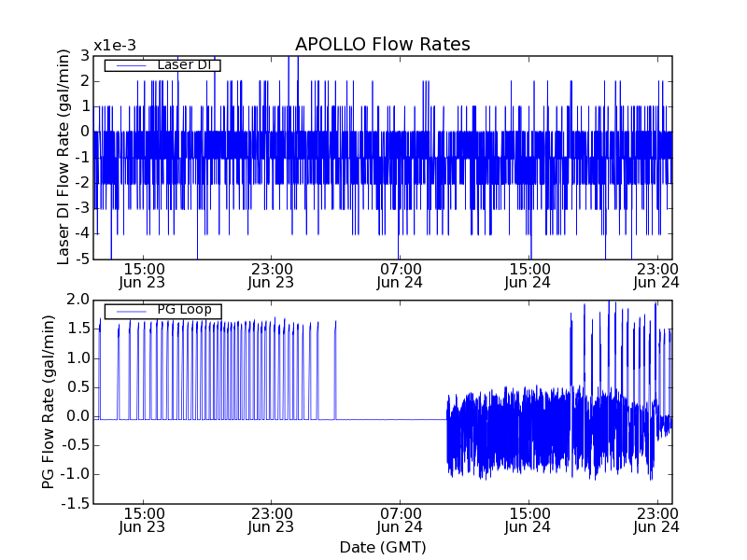Click the 'Laser DI Flow Rate (gal/min)' axis label
This screenshot has height=560, width=747.
coord(63,157)
